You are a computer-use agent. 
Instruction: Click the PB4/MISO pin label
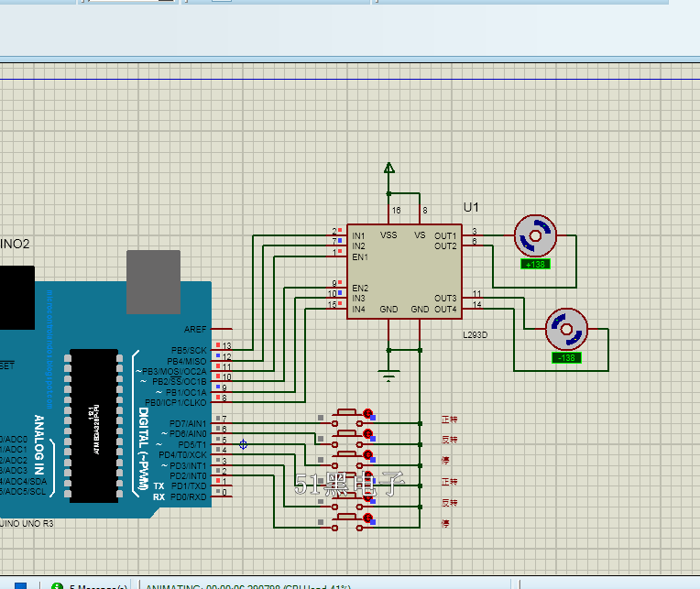187,361
